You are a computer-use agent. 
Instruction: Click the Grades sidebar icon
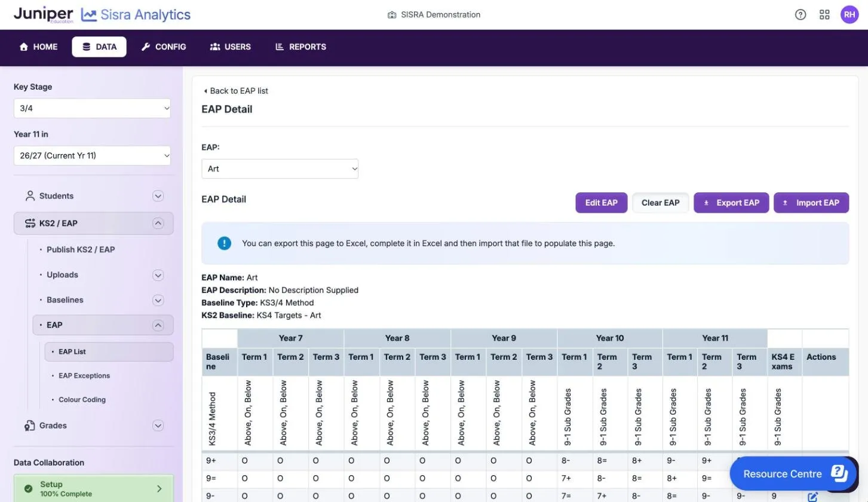[x=30, y=426]
